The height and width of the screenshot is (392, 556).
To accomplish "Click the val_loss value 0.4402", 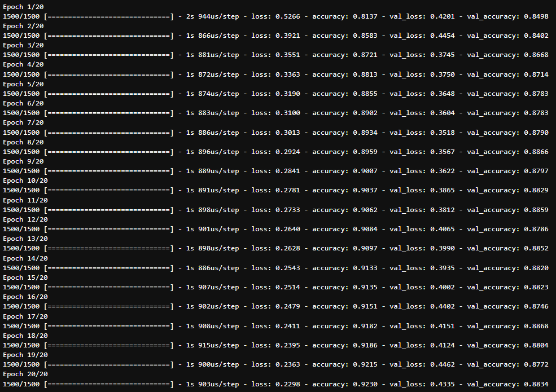I will pyautogui.click(x=443, y=306).
